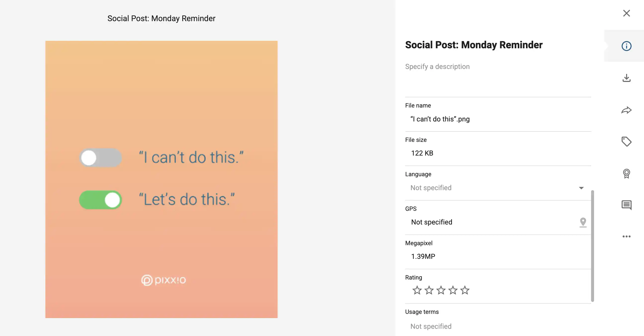The width and height of the screenshot is (644, 336).
Task: Click the download icon in sidebar
Action: 627,78
